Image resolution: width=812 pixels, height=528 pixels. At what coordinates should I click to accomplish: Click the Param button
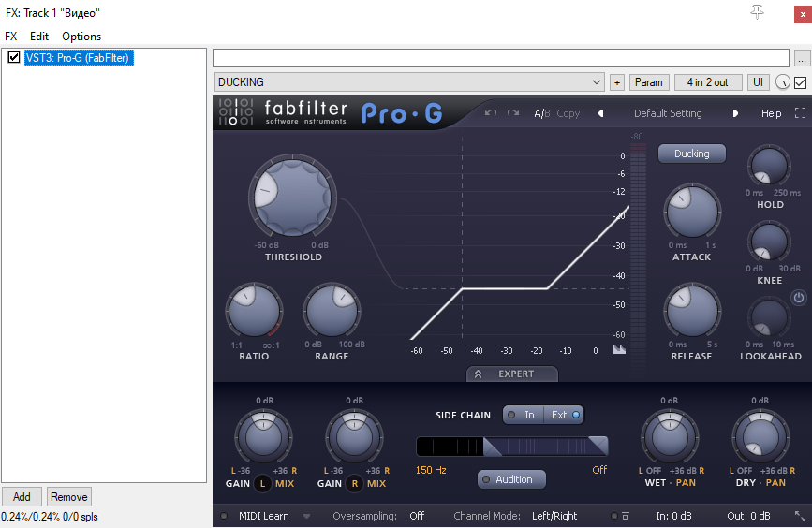(x=649, y=82)
